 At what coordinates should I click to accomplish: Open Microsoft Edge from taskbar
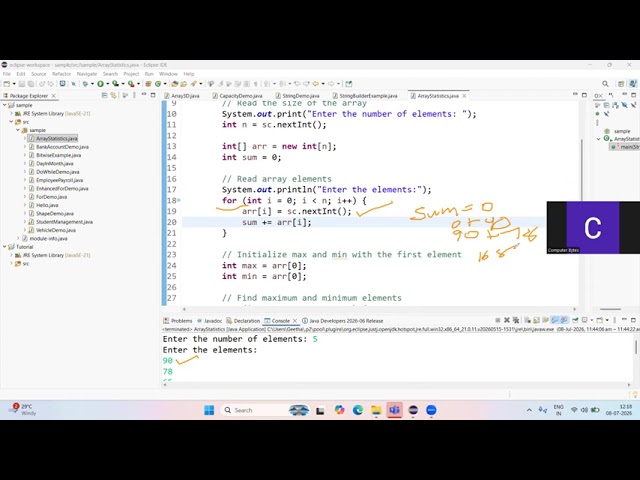coord(358,410)
